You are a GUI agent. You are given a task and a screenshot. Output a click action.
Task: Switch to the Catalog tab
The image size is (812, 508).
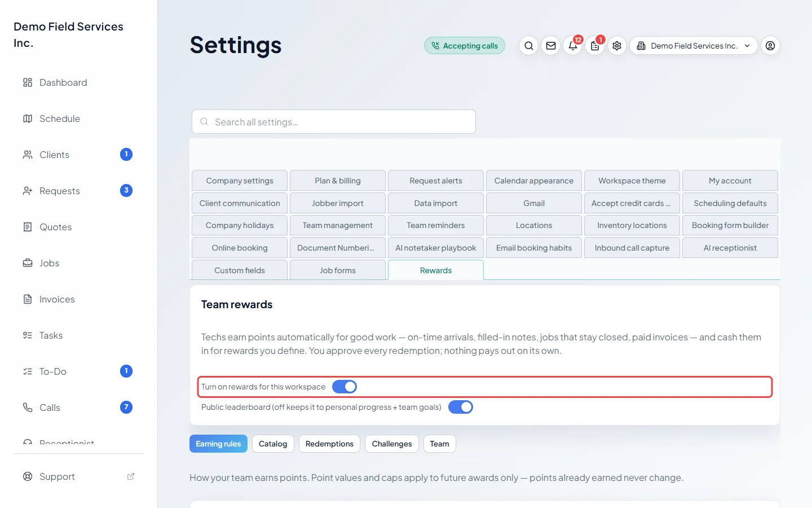pos(273,444)
